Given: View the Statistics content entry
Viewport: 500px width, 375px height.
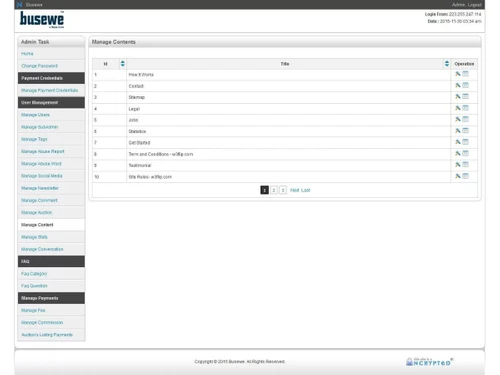Looking at the screenshot, I should (465, 131).
